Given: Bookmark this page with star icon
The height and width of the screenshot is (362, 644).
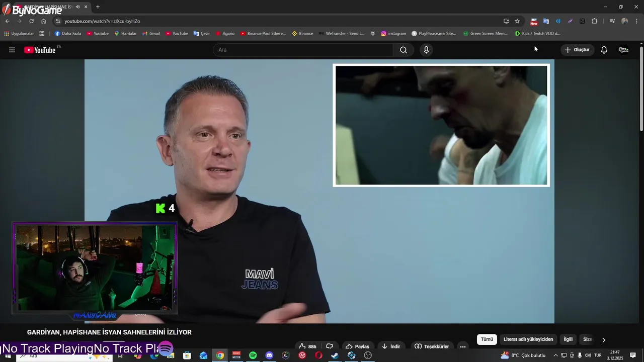Looking at the screenshot, I should (x=517, y=21).
